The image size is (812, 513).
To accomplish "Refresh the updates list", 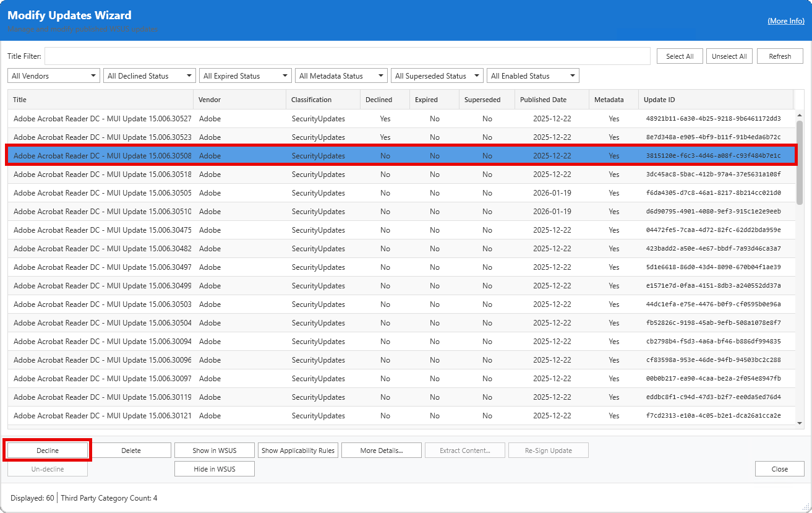I will [780, 56].
